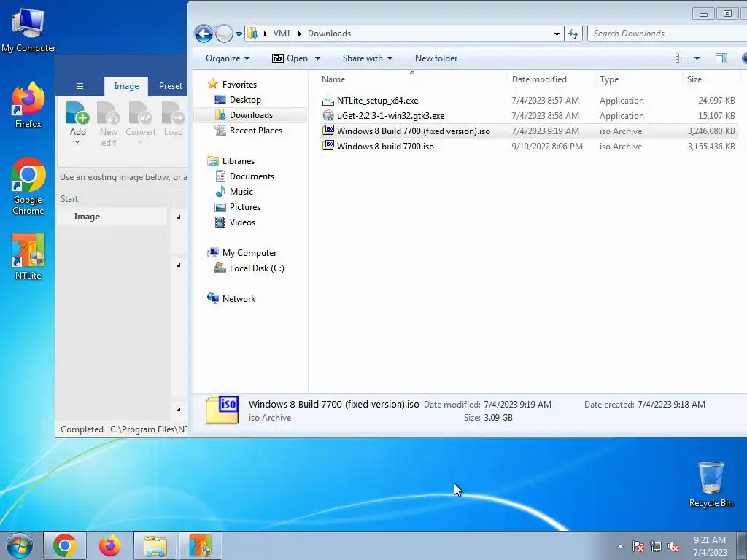
Task: Launch Firefox from desktop shortcut
Action: [28, 106]
